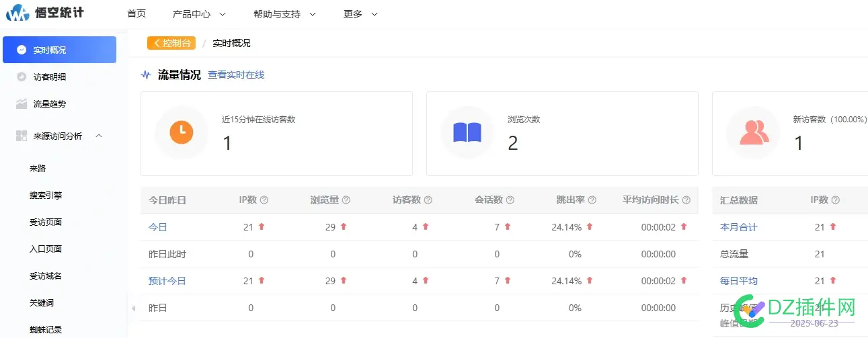Open the 首页 menu item
The image size is (868, 338).
[136, 14]
